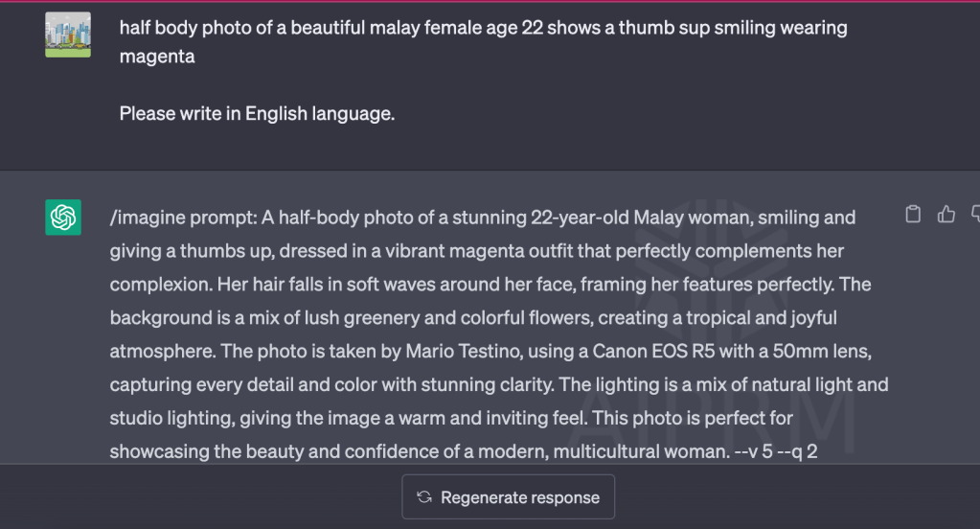980x529 pixels.
Task: Click the user's city skyline avatar
Action: click(68, 34)
